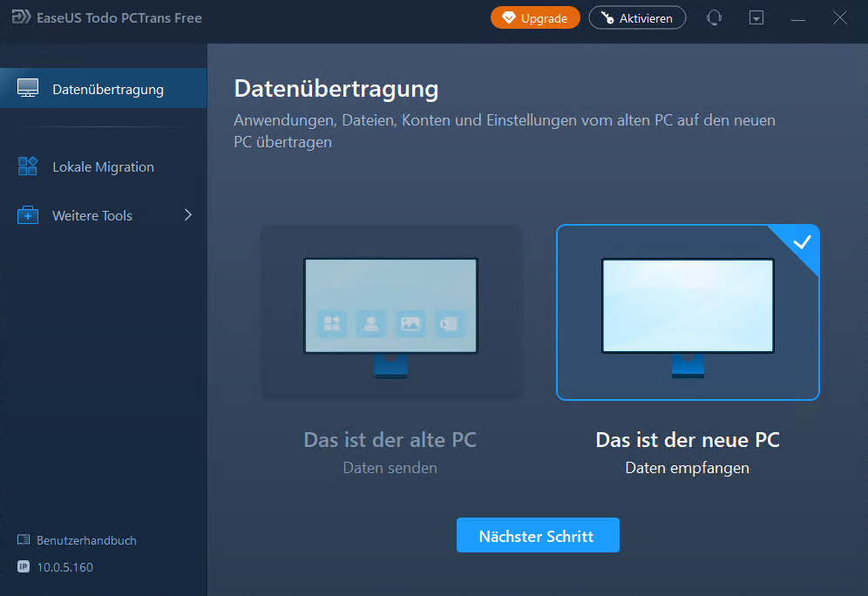Click the apps icon on old PC screen

[332, 323]
